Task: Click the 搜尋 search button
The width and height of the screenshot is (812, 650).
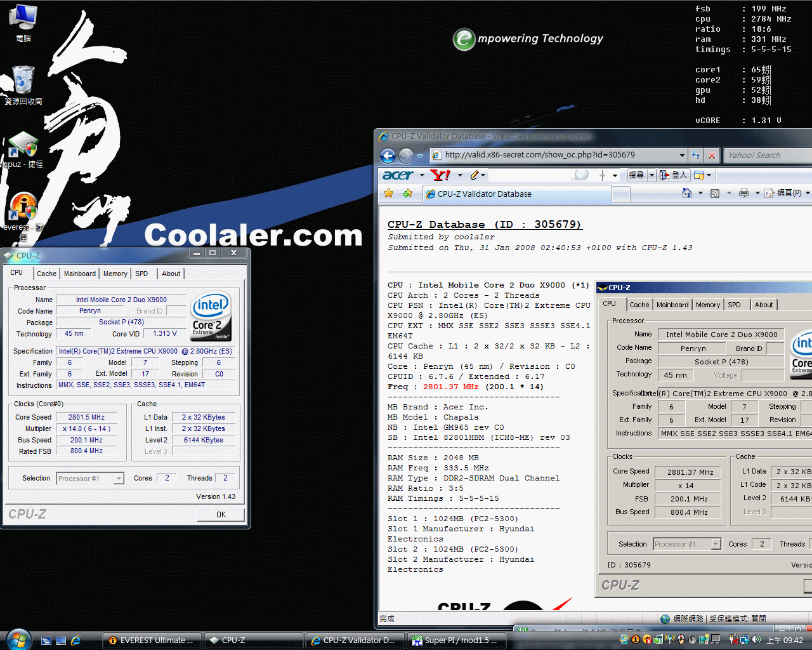Action: 636,175
